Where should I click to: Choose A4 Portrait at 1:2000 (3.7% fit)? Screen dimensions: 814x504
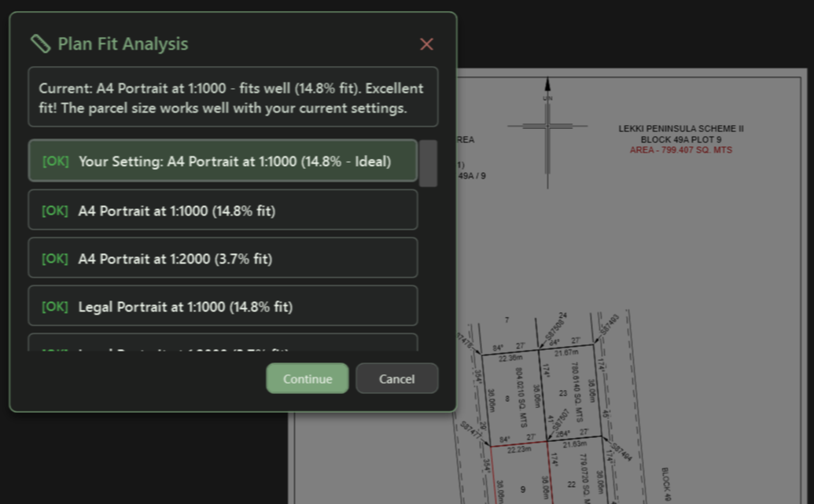223,258
